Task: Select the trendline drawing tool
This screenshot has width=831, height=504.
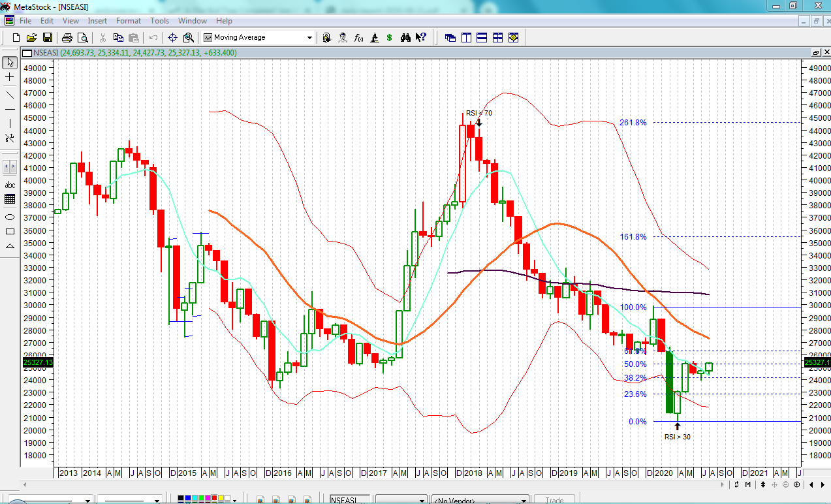Action: (x=10, y=95)
